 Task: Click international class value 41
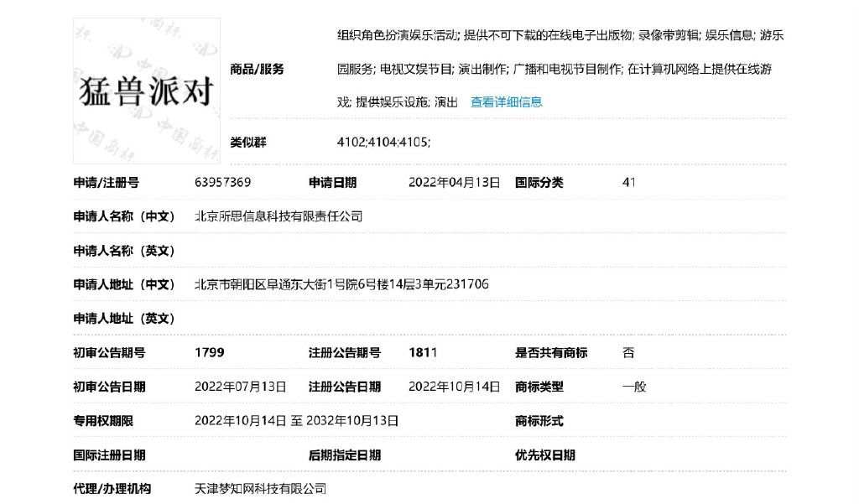pyautogui.click(x=629, y=183)
